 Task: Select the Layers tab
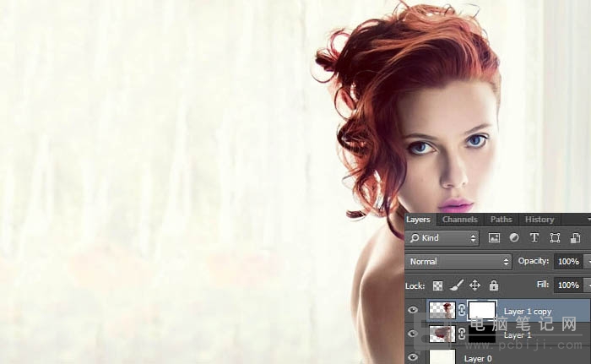pyautogui.click(x=418, y=220)
